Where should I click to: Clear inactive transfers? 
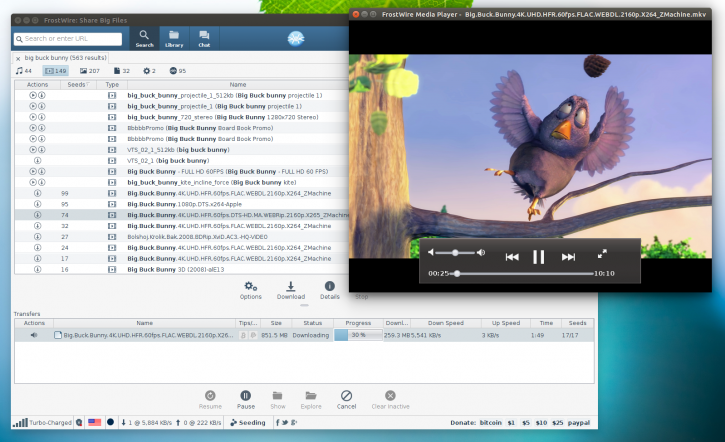[390, 400]
